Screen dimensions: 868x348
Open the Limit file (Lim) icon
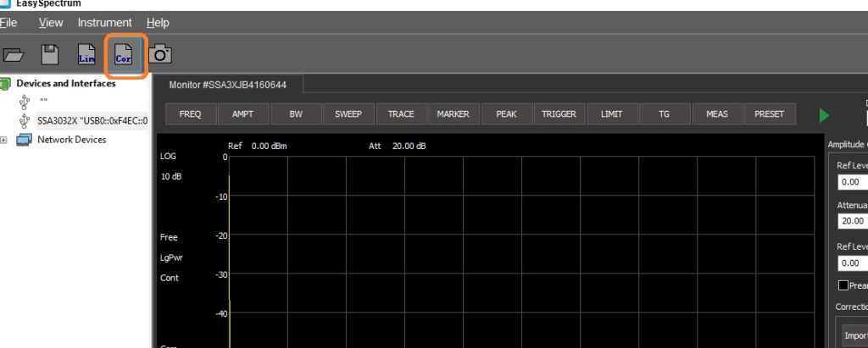pos(86,55)
